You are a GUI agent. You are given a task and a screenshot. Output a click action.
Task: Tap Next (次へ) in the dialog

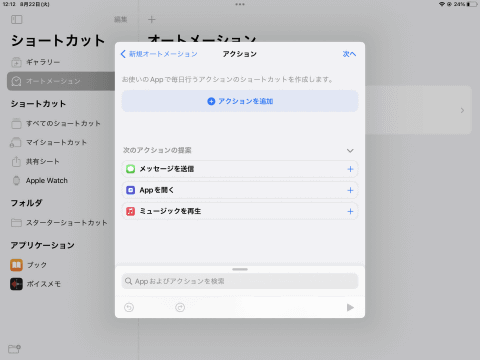click(x=349, y=54)
